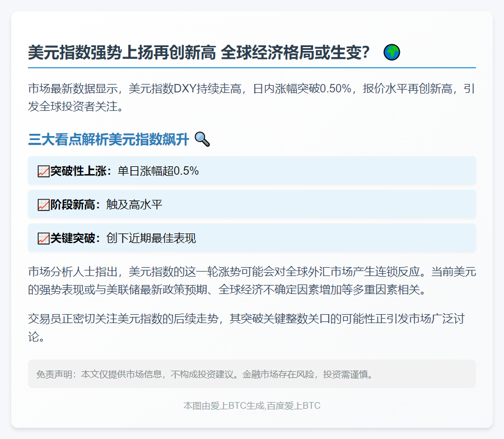The image size is (504, 439).
Task: Click the text 触及高水平
Action: pos(134,205)
